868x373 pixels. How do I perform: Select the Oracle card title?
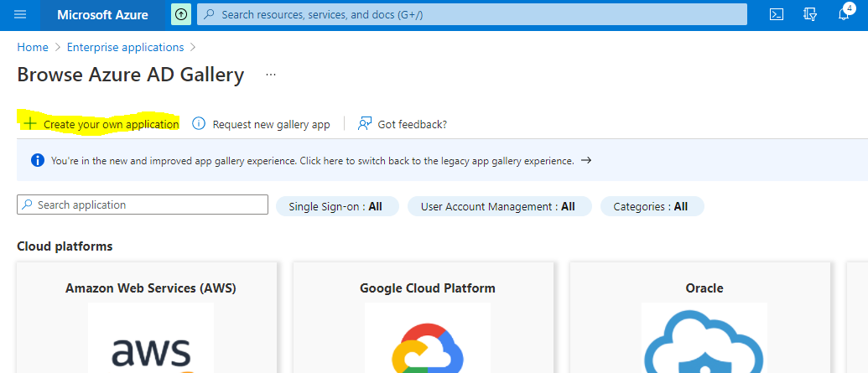pos(704,288)
